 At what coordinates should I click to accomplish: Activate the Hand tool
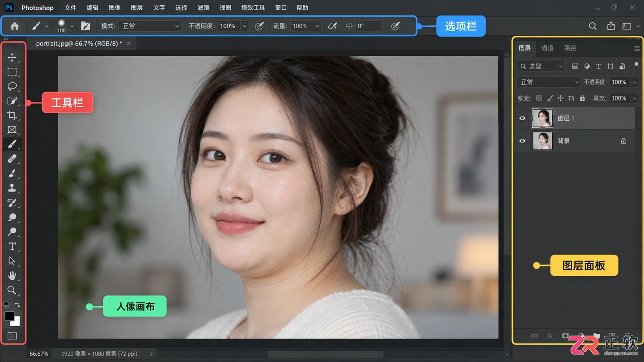tap(12, 275)
